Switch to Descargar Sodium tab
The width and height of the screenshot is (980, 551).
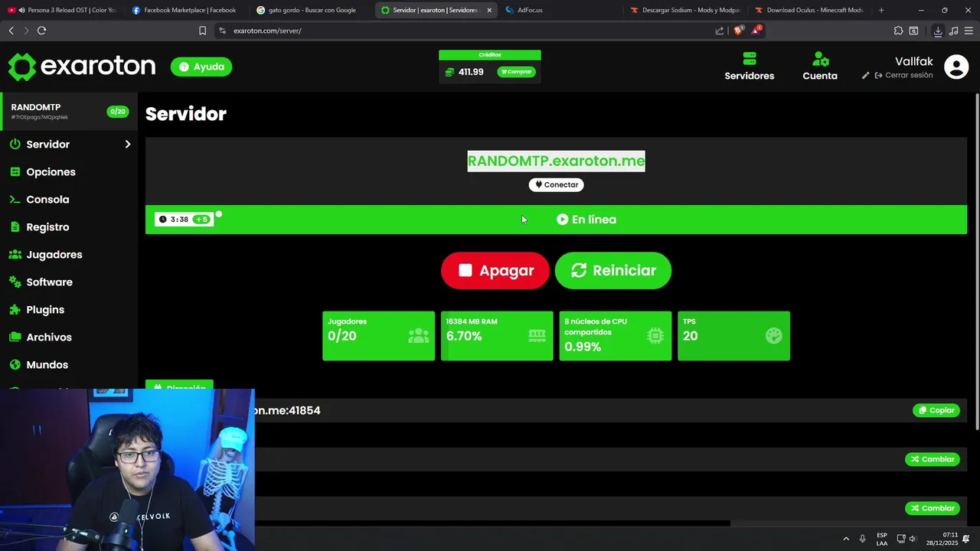pos(686,10)
